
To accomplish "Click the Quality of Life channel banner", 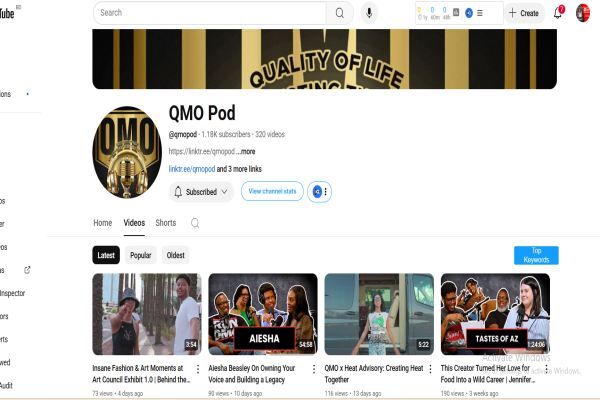I will click(324, 59).
